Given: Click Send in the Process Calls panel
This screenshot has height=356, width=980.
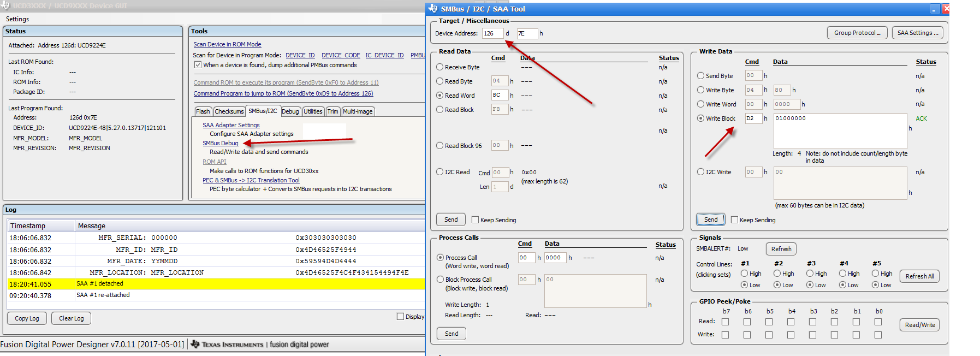Looking at the screenshot, I should pyautogui.click(x=452, y=334).
